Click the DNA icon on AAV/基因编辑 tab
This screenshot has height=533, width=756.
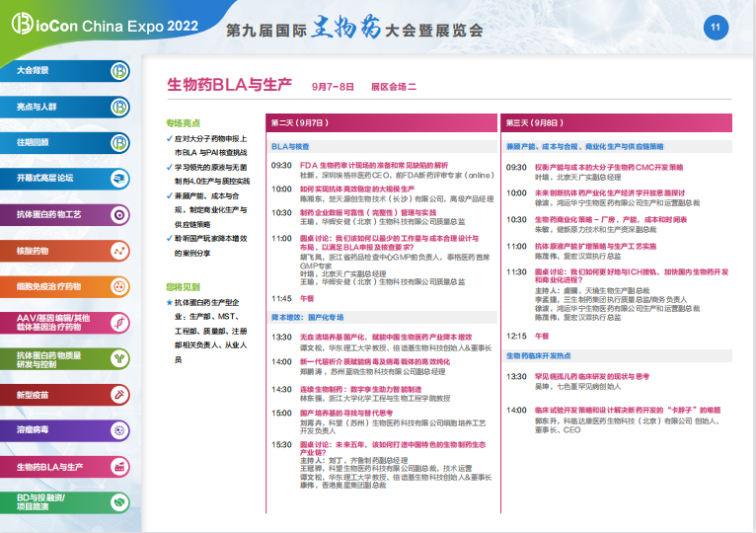119,322
